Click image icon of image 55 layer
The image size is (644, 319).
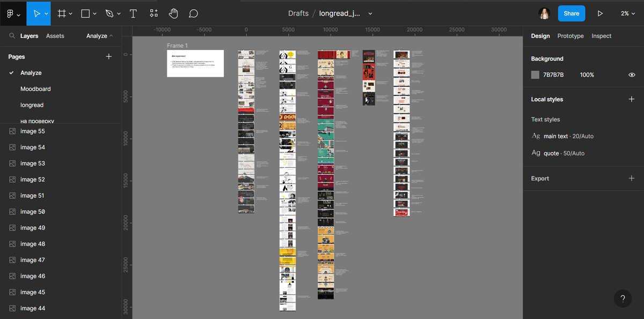pos(12,131)
